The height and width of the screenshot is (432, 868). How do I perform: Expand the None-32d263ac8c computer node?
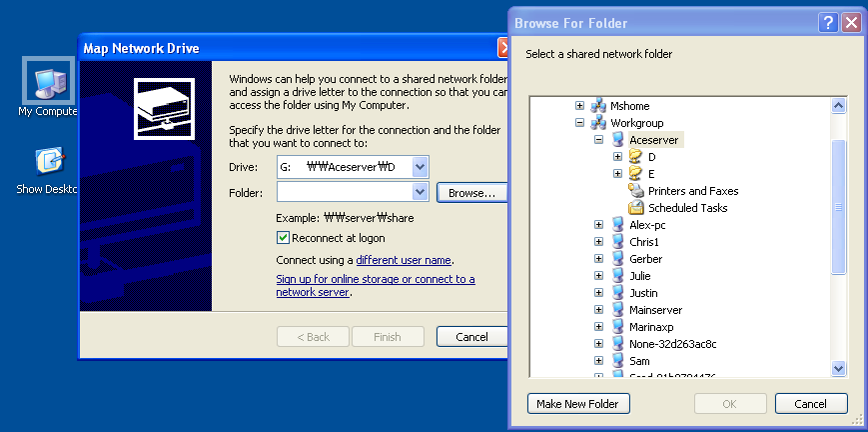598,344
